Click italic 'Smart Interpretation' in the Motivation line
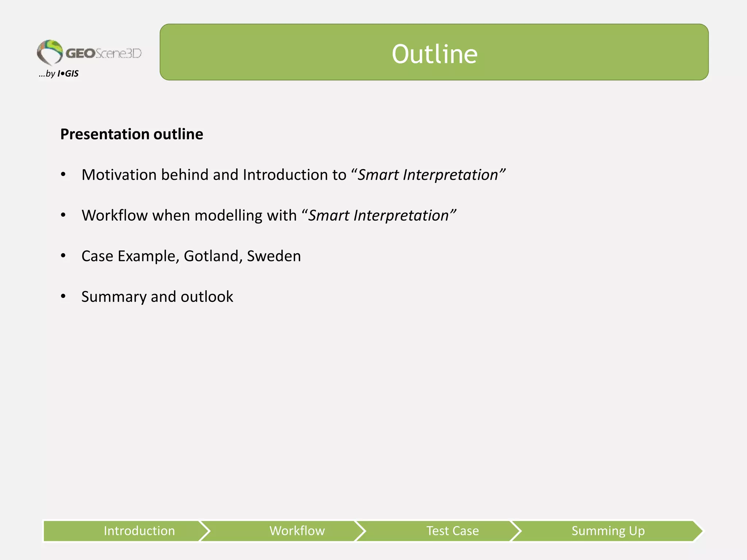Viewport: 747px width, 560px height. [x=427, y=175]
